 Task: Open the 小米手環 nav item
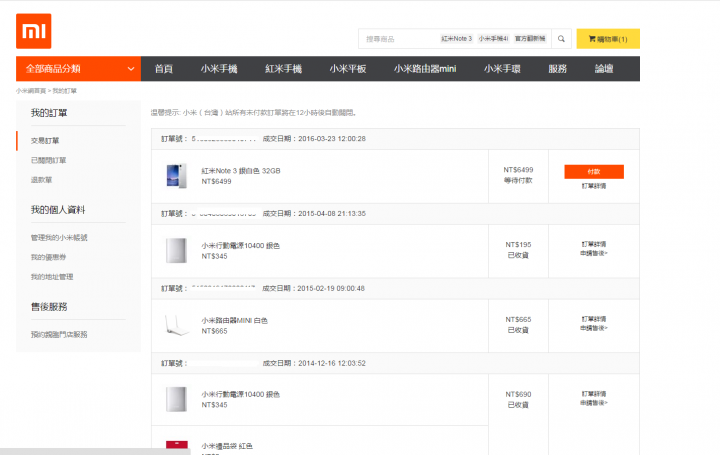tap(502, 69)
